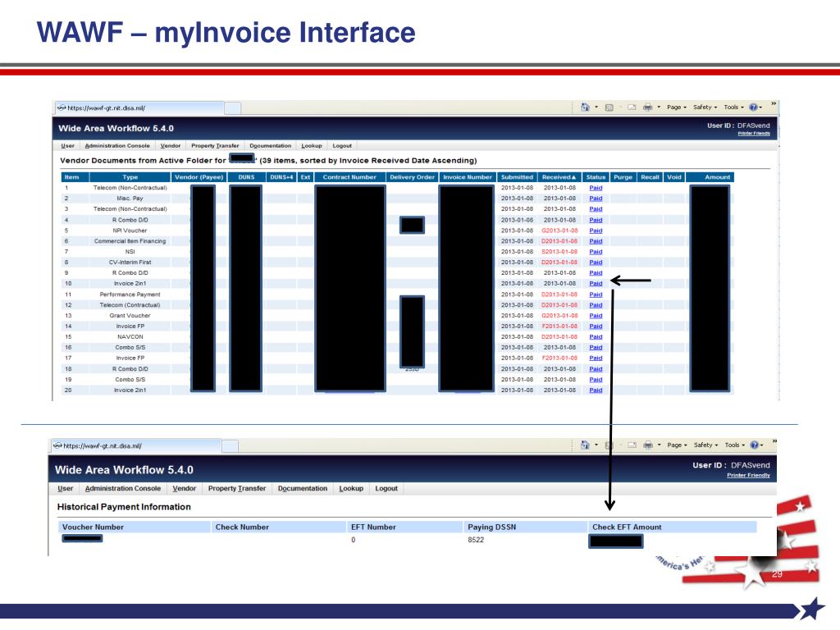Click the Help question-mark icon in the lower browser toolbar
Screen dimensions: 840x630
[x=755, y=445]
